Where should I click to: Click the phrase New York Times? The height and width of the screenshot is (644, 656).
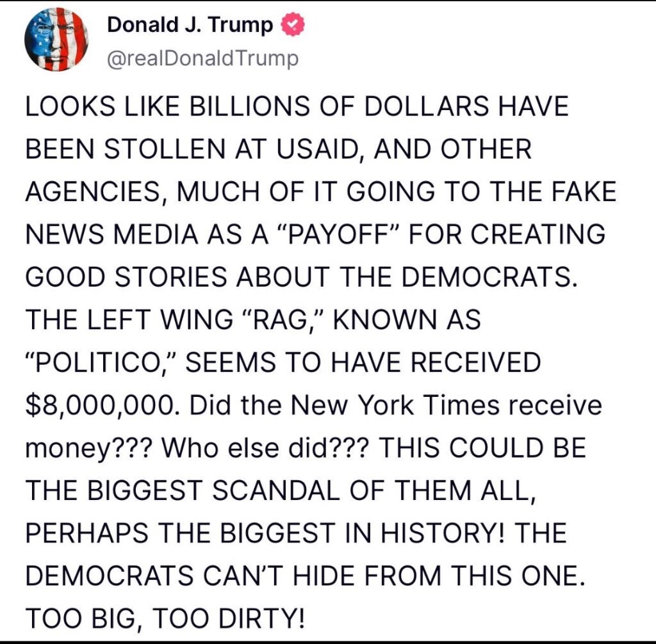395,406
